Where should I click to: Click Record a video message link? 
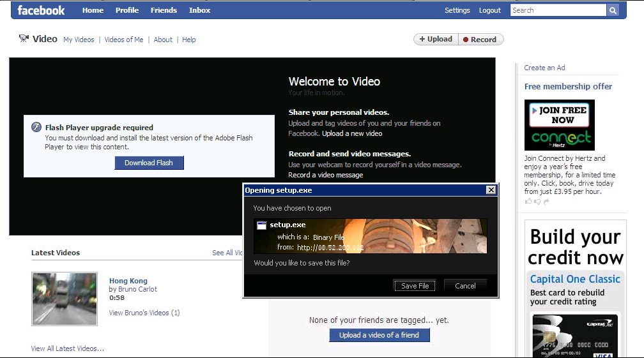[326, 175]
